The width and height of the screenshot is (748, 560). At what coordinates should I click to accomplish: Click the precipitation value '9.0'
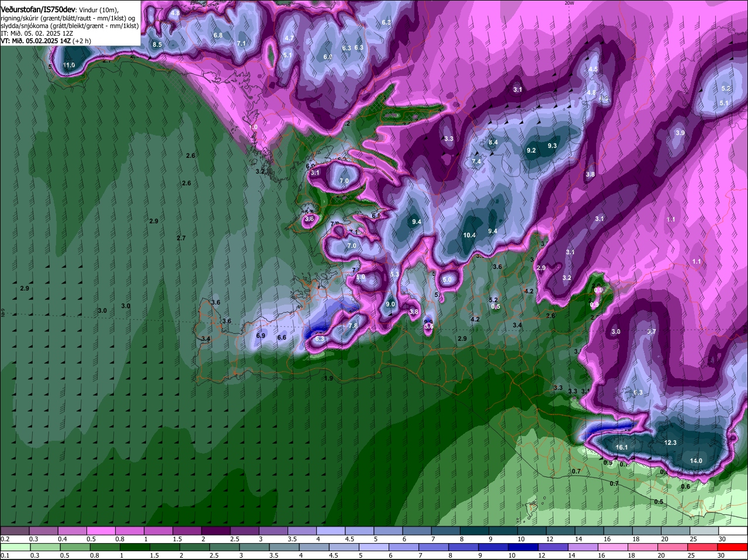click(391, 304)
